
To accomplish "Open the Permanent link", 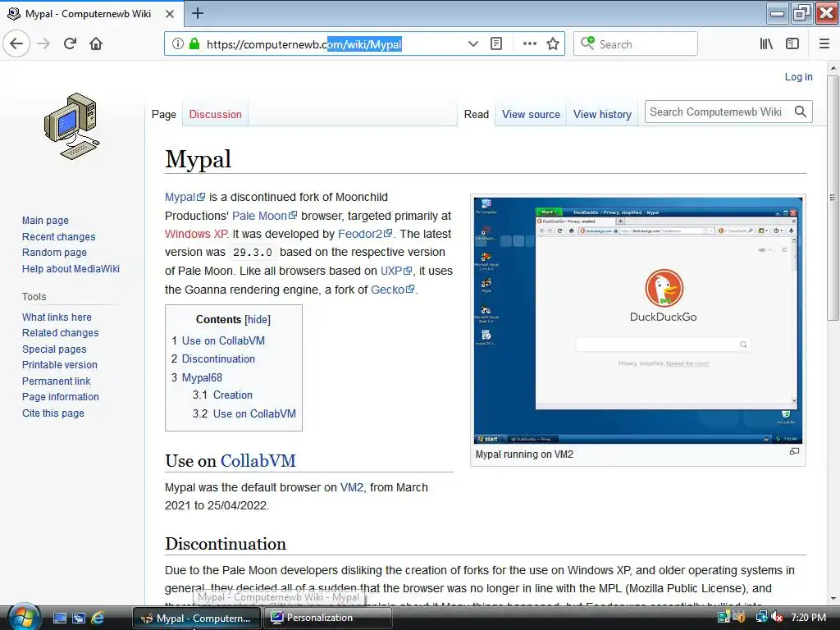I will coord(57,381).
